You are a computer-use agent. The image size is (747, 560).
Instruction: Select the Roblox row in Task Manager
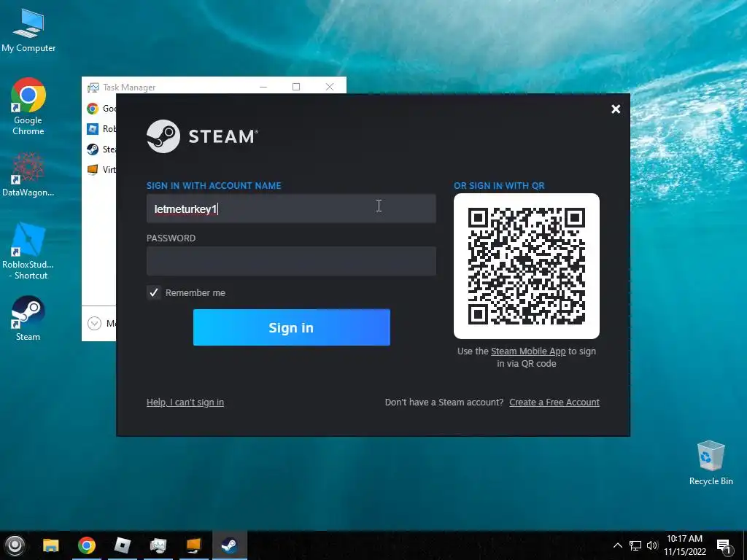101,128
